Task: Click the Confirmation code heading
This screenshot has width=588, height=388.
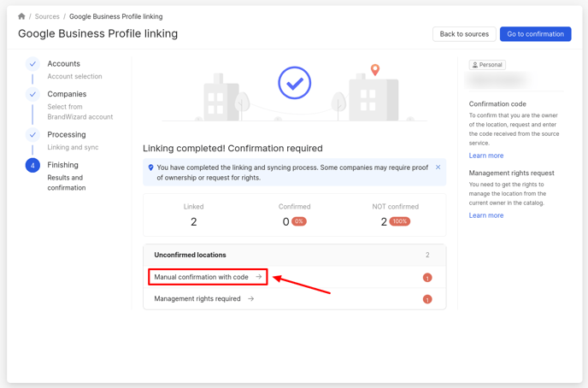Action: coord(497,104)
